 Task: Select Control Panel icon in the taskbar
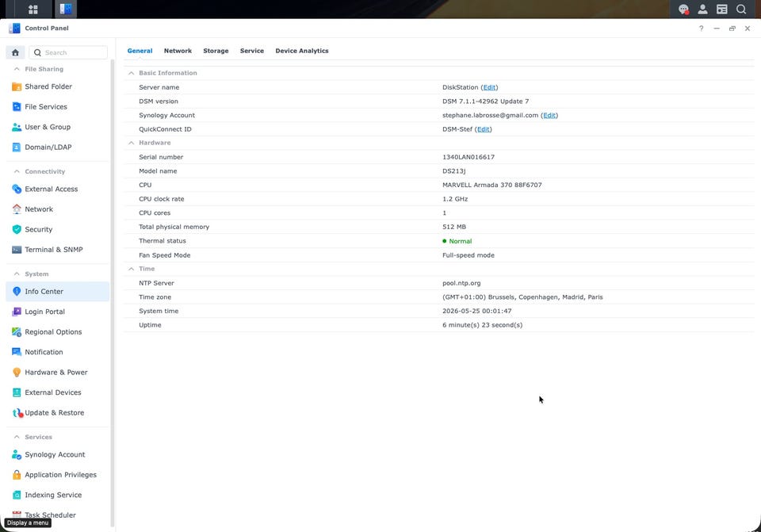point(66,10)
